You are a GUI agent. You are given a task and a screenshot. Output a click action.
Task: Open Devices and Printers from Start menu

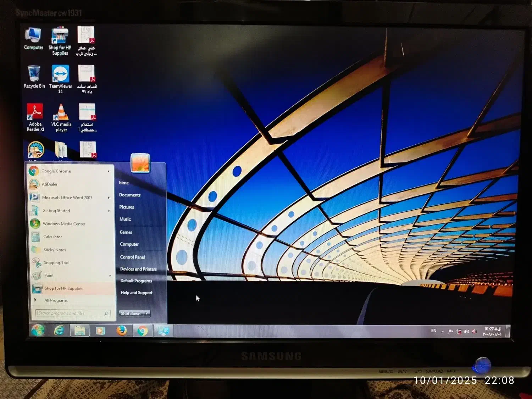[138, 269]
